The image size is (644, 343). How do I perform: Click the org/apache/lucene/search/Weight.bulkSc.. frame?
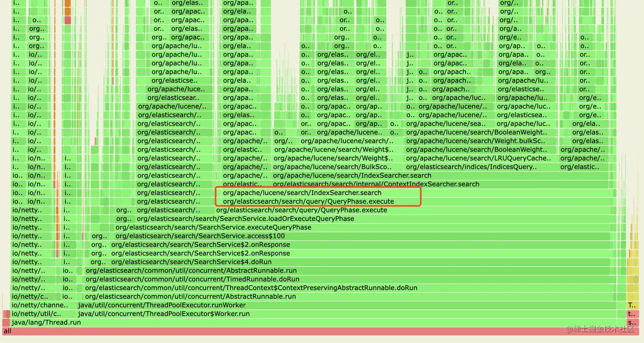tap(481, 141)
